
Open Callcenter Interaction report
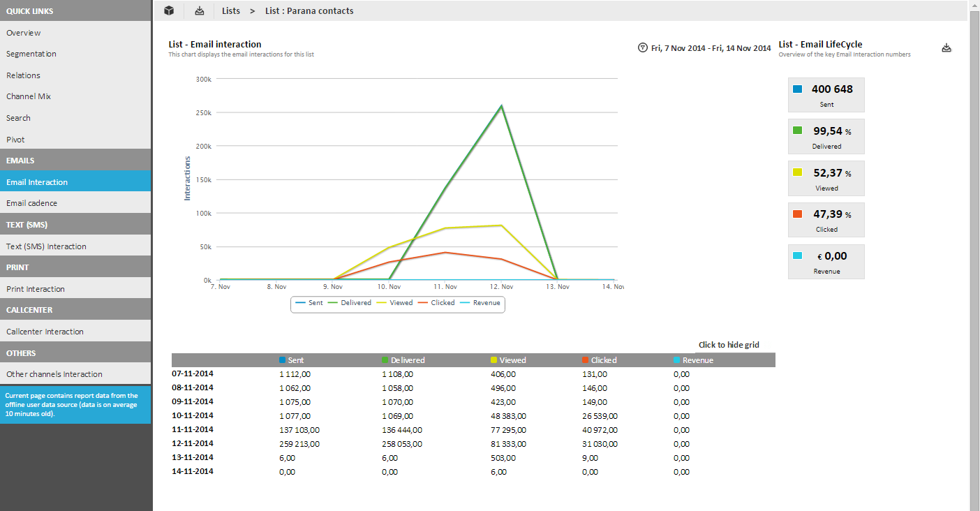[45, 332]
